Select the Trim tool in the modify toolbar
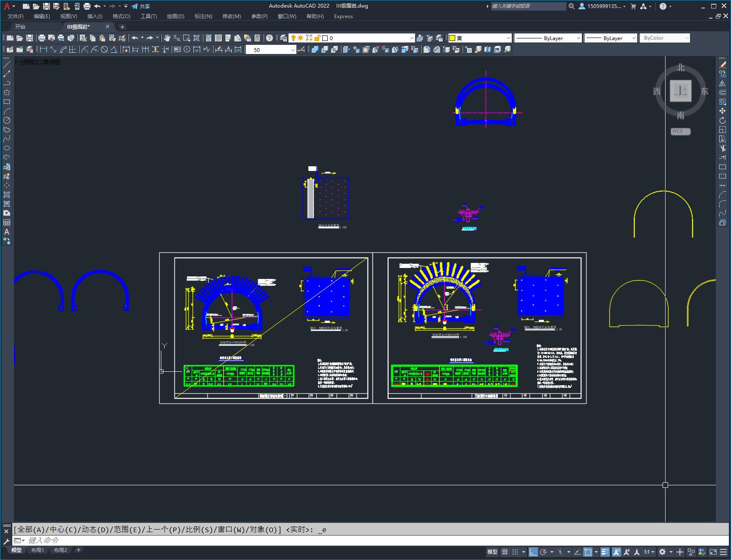 click(x=723, y=148)
